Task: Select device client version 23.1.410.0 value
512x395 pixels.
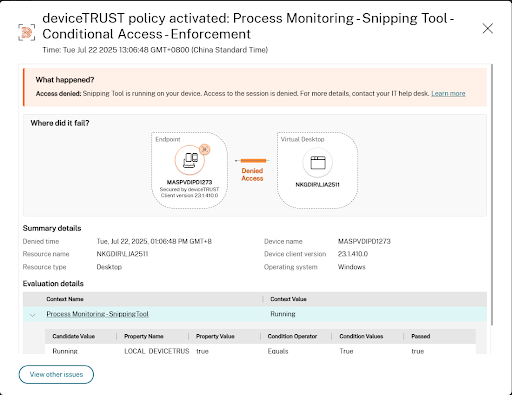Action: tap(353, 254)
